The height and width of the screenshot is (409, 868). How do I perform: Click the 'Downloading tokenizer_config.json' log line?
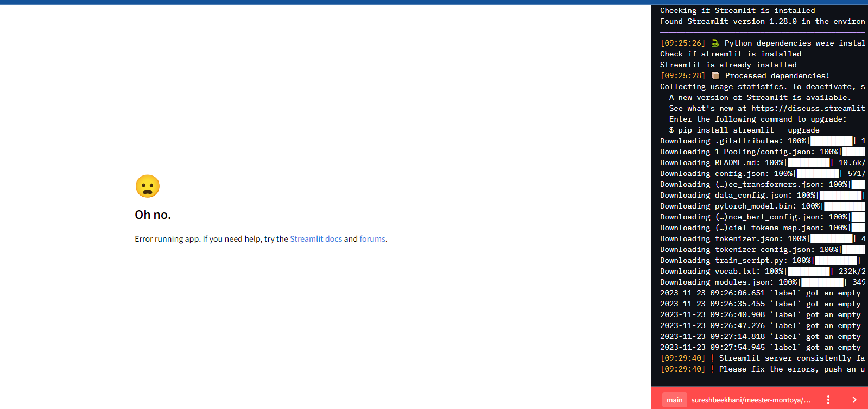[763, 249]
